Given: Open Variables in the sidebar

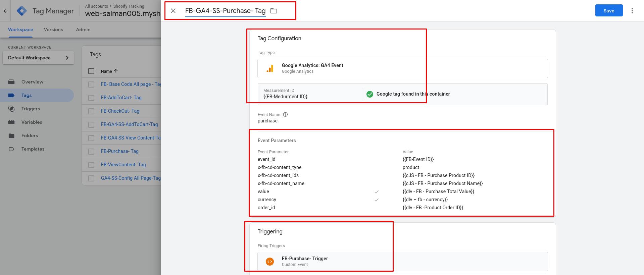Looking at the screenshot, I should 32,122.
